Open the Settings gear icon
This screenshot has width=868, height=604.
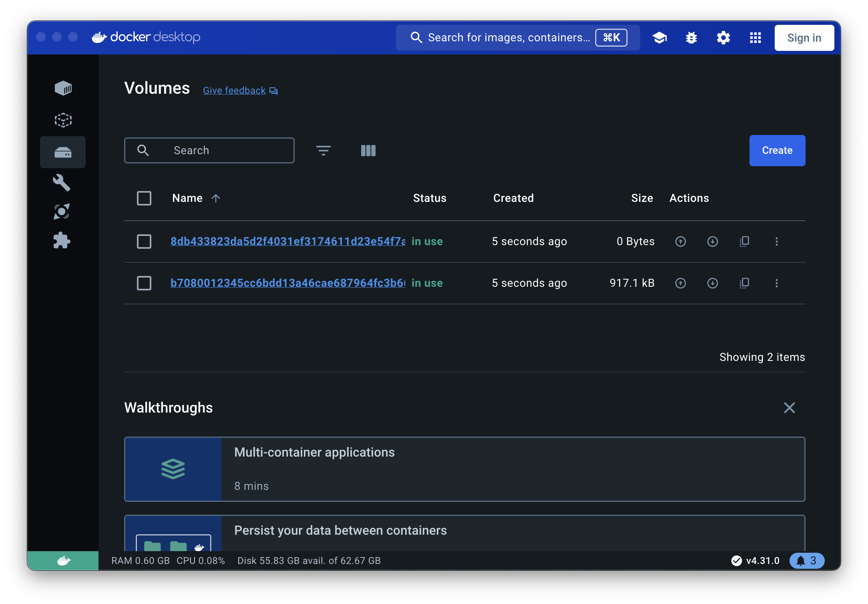coord(723,38)
